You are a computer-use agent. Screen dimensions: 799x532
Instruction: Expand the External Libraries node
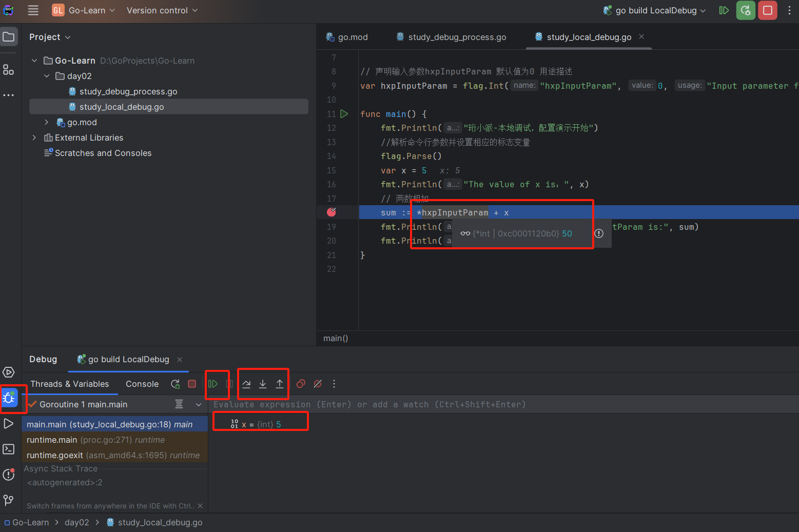(x=34, y=137)
